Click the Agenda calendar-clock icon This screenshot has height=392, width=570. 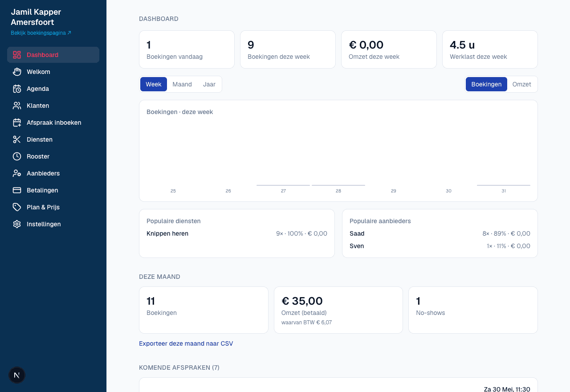pyautogui.click(x=17, y=89)
